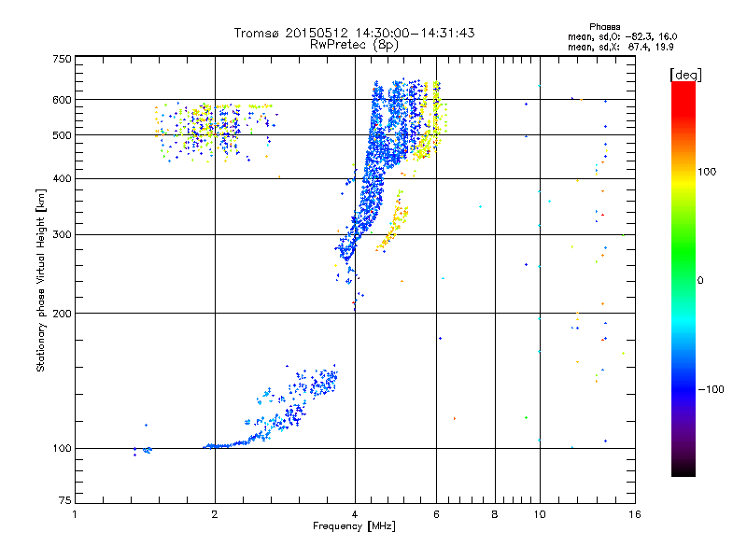This screenshot has width=747, height=560.
Task: Click the '[deg]' colorbar unit label
Action: point(685,75)
